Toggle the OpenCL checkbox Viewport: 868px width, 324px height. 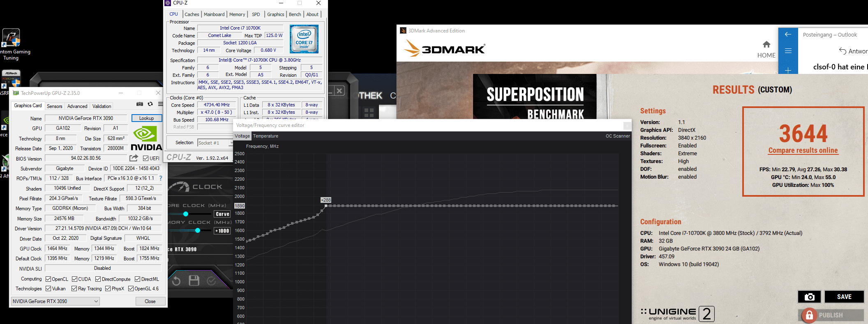48,279
